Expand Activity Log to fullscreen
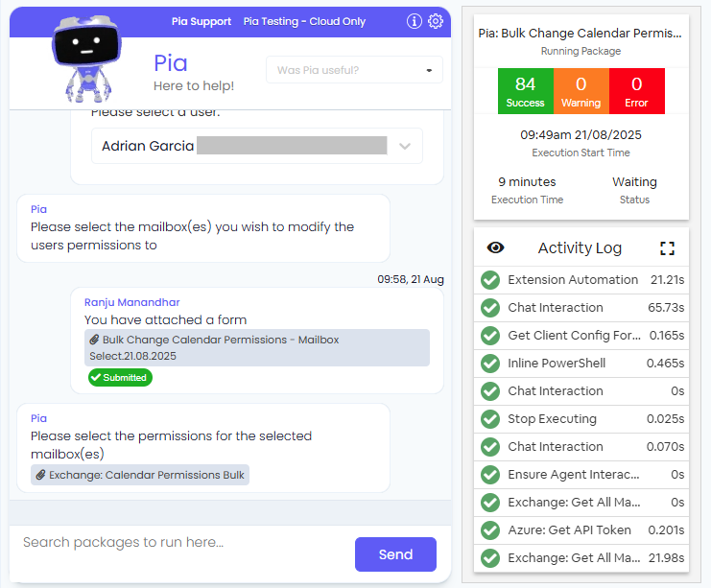This screenshot has width=711, height=588. 668,247
